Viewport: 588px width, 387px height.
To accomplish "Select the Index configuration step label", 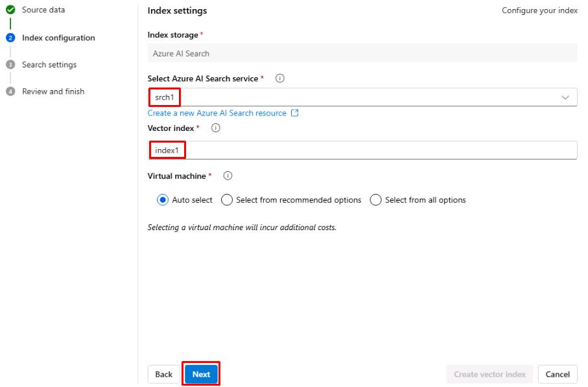I will (x=58, y=38).
